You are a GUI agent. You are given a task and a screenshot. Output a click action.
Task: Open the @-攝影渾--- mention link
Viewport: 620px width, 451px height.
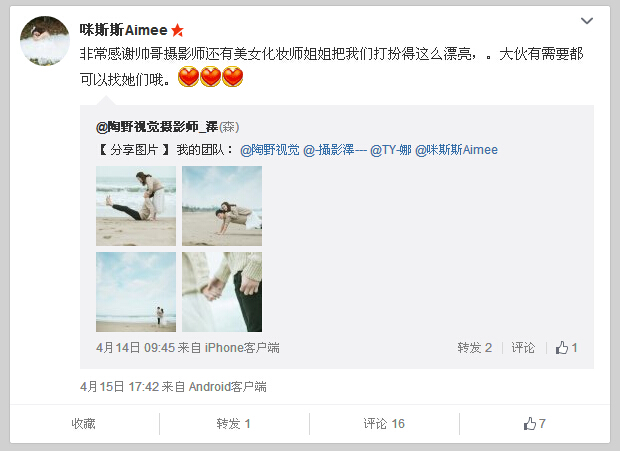[335, 150]
